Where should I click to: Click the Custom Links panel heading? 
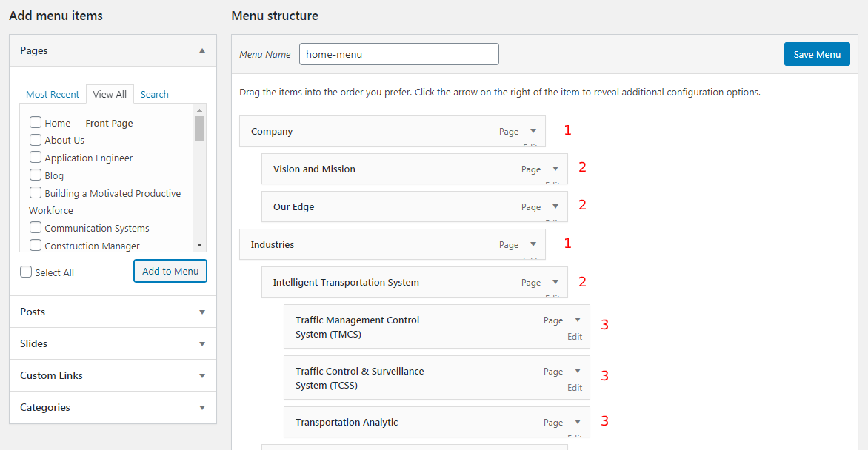[113, 376]
